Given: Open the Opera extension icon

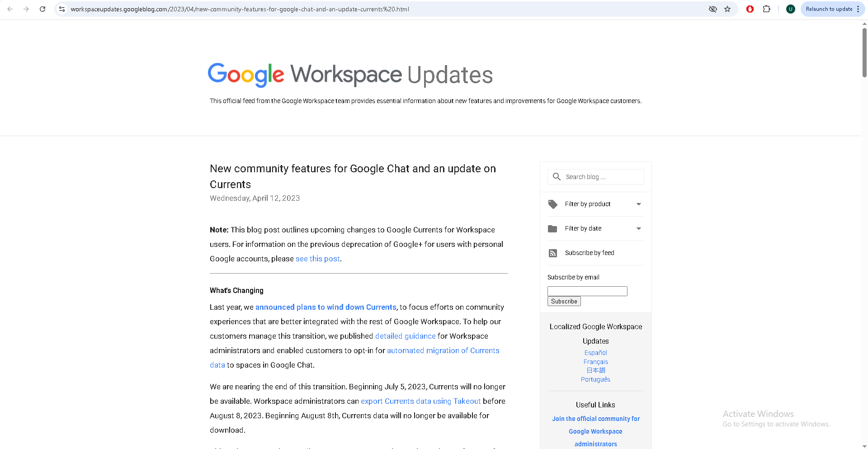Looking at the screenshot, I should (x=750, y=9).
